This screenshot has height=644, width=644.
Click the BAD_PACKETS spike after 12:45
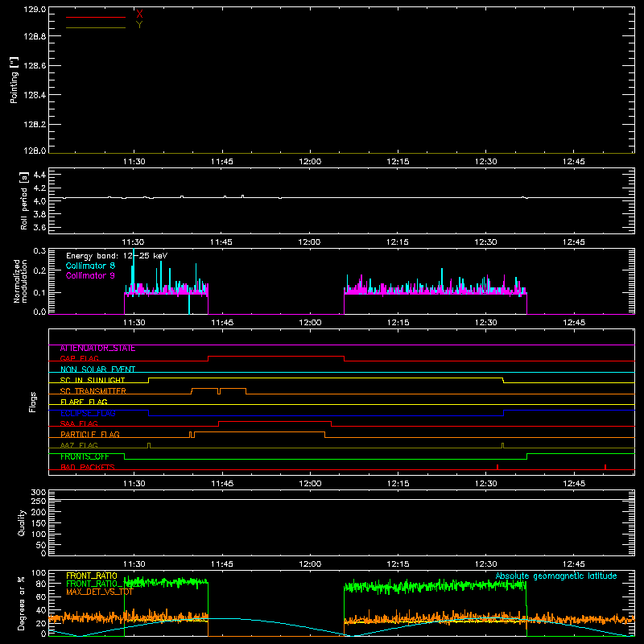(605, 467)
